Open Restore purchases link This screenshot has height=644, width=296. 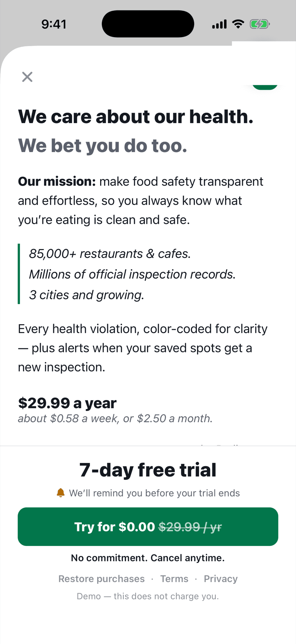[x=102, y=579]
